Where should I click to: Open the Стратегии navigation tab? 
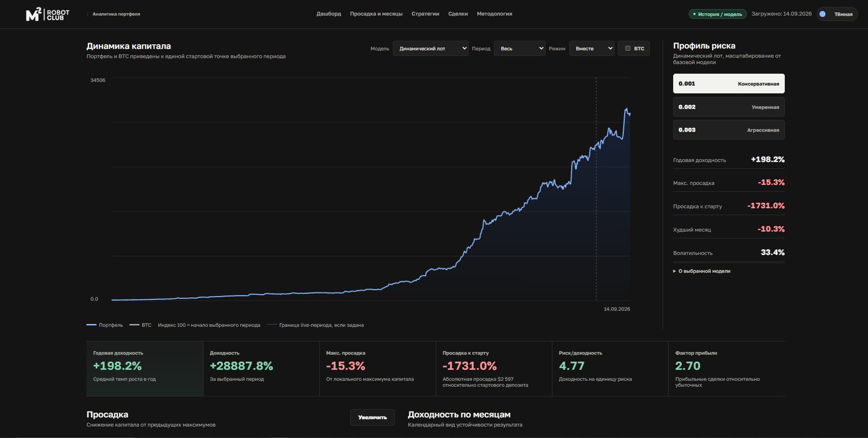[425, 14]
